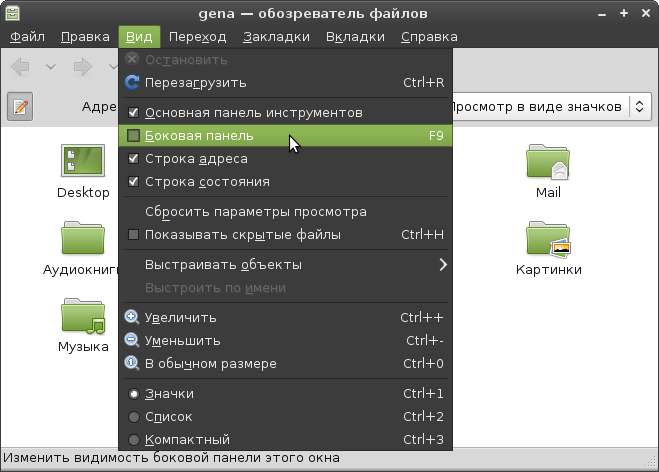The image size is (659, 472).
Task: Click the forward navigation arrow
Action: click(83, 67)
